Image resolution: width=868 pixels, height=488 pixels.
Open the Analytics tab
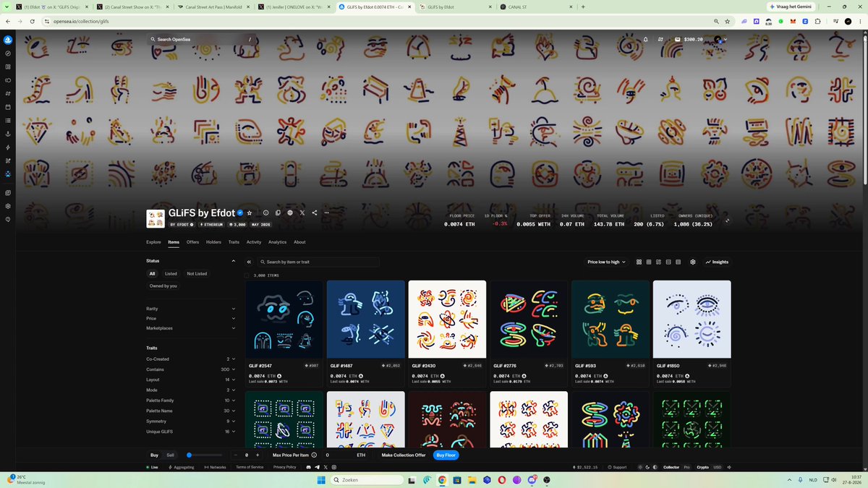pos(277,242)
